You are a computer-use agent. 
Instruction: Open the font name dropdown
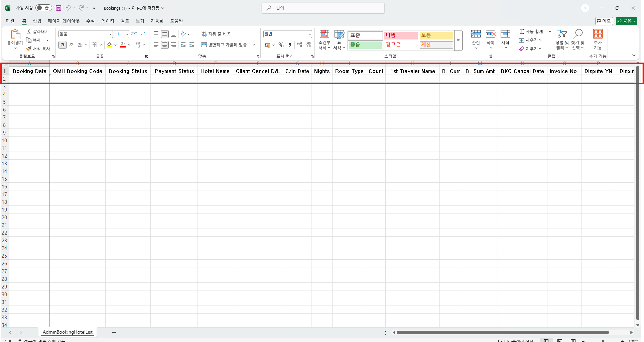coord(111,34)
